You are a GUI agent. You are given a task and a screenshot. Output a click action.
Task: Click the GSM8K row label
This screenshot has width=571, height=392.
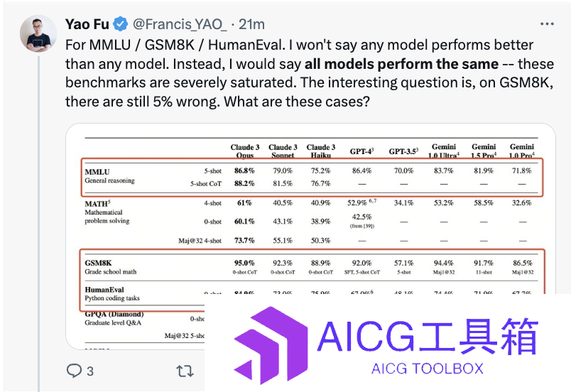point(98,263)
